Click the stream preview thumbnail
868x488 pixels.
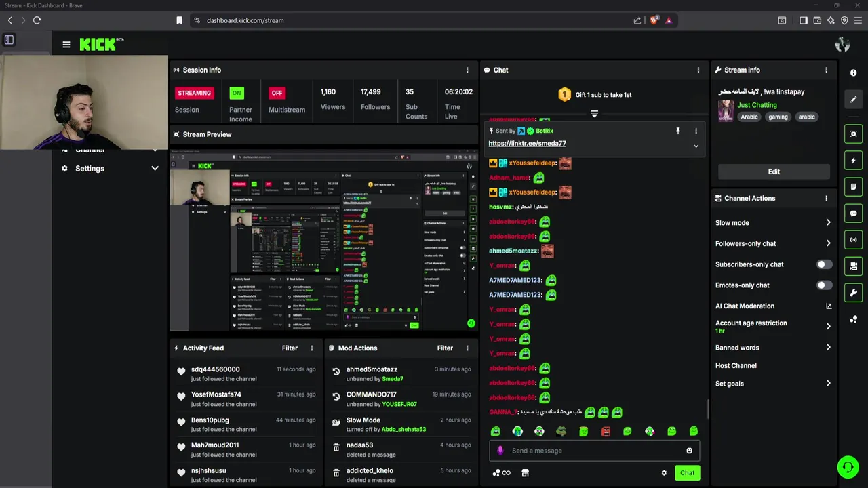click(323, 240)
